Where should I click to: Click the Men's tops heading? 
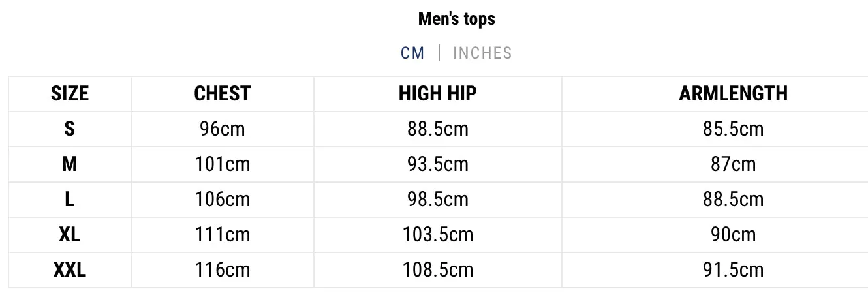(x=457, y=19)
